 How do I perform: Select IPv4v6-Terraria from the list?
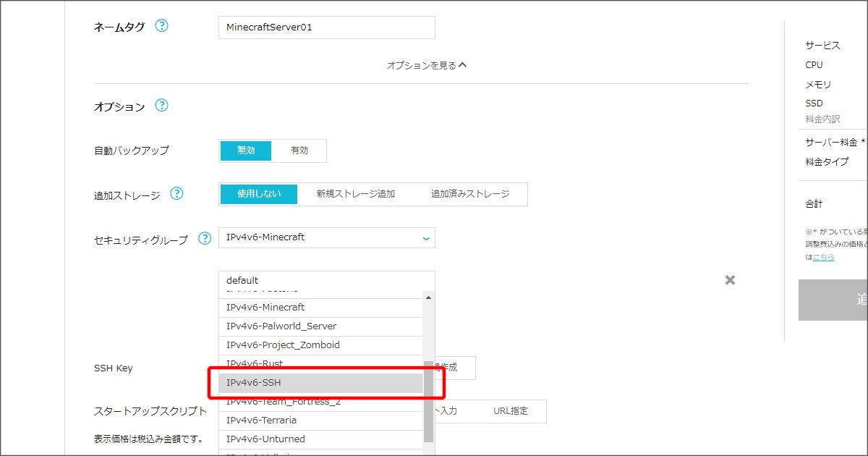click(x=320, y=421)
